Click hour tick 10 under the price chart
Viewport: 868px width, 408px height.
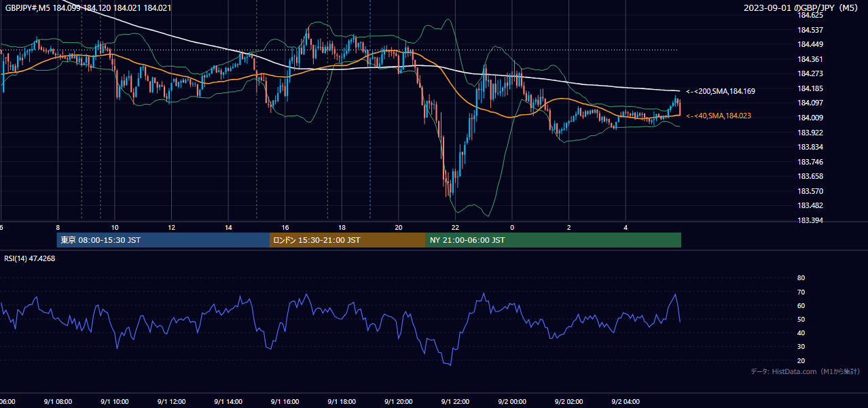click(x=115, y=227)
